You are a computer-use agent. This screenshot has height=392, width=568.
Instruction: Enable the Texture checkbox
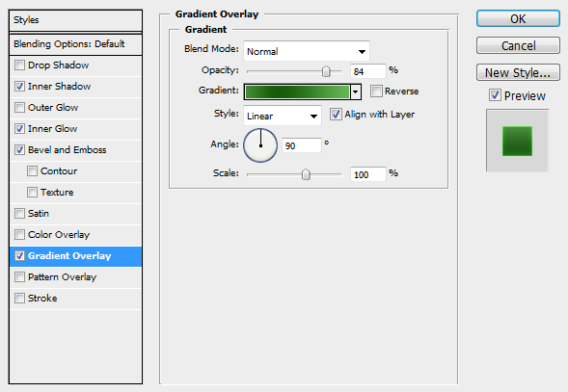point(32,193)
